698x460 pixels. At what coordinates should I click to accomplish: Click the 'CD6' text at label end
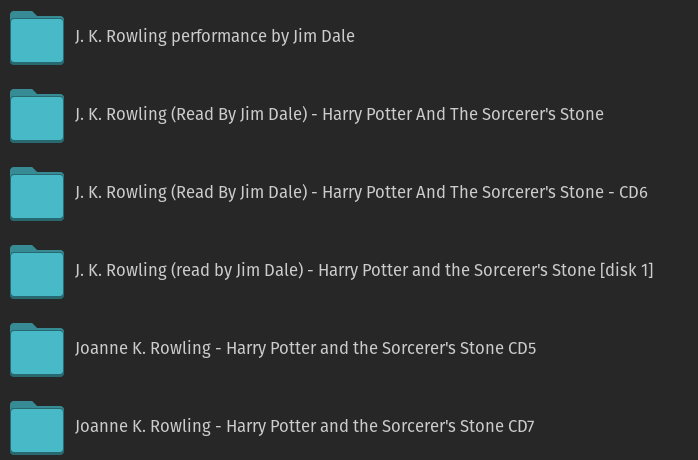[632, 192]
